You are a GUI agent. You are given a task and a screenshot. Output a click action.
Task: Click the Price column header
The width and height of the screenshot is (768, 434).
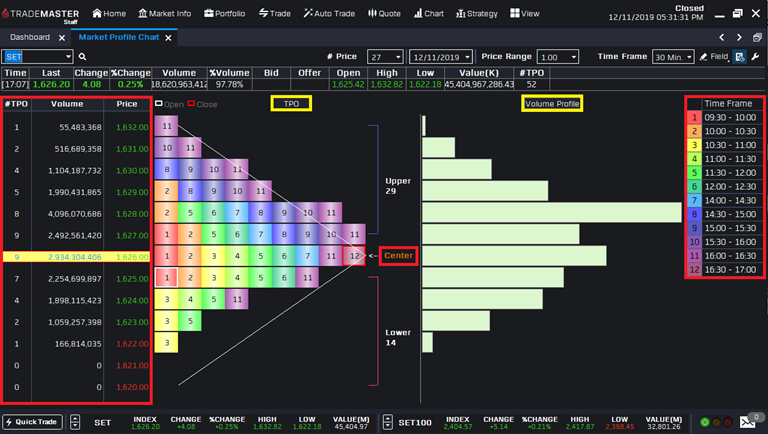coord(127,104)
